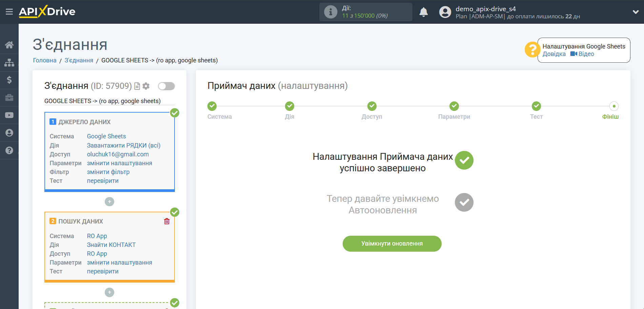Open connections via the sitemap sidebar icon

click(9, 62)
